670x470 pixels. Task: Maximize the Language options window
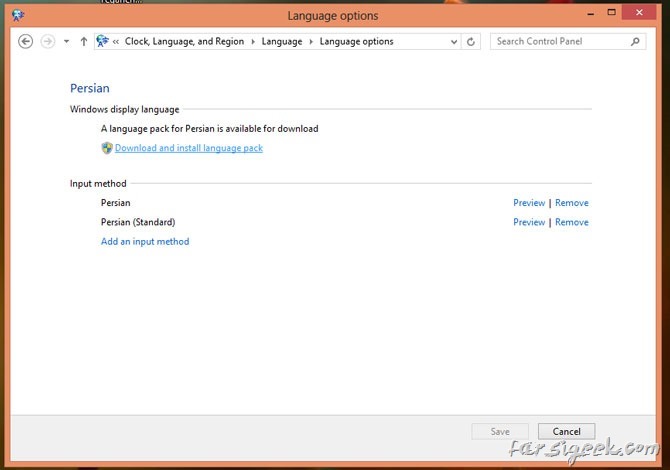[x=611, y=12]
